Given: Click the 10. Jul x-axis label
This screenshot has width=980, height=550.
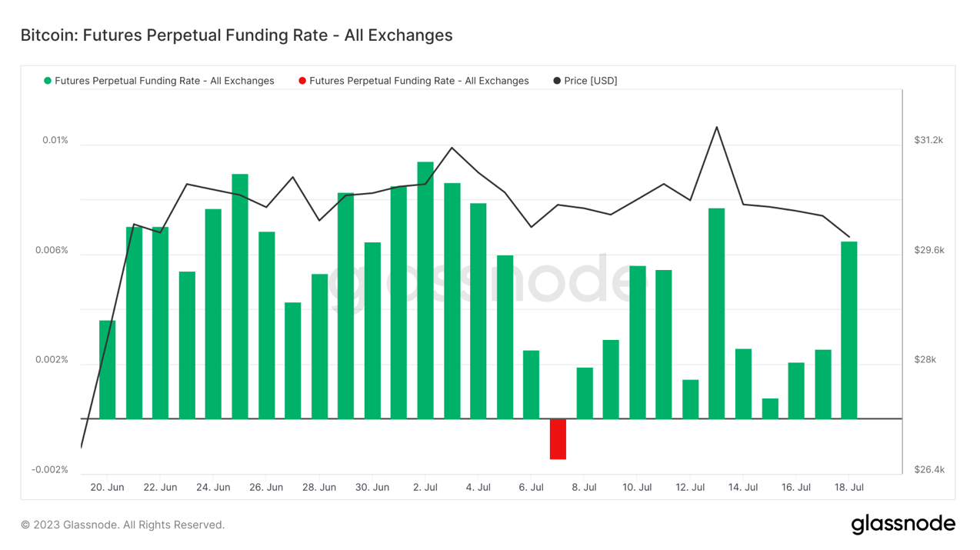Looking at the screenshot, I should [x=637, y=487].
